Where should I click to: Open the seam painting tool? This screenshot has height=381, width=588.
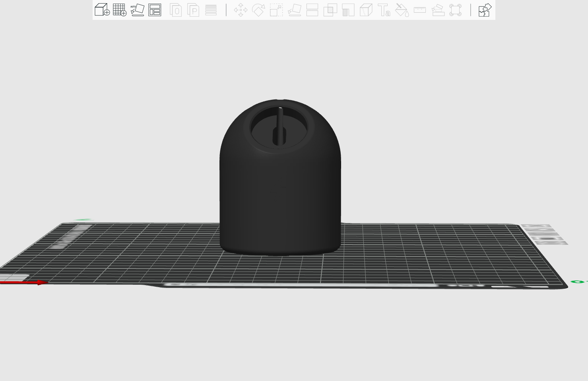438,10
